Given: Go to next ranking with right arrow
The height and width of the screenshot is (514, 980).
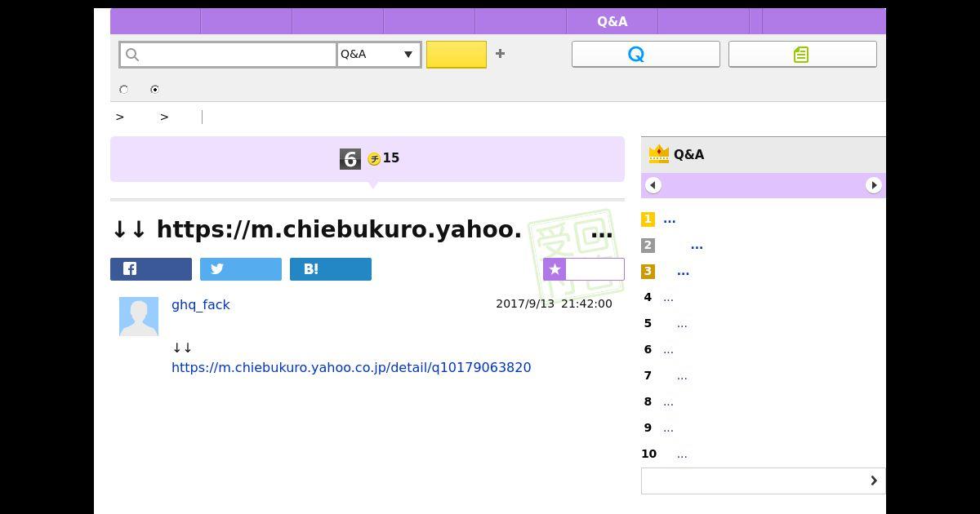Looking at the screenshot, I should coord(874,185).
